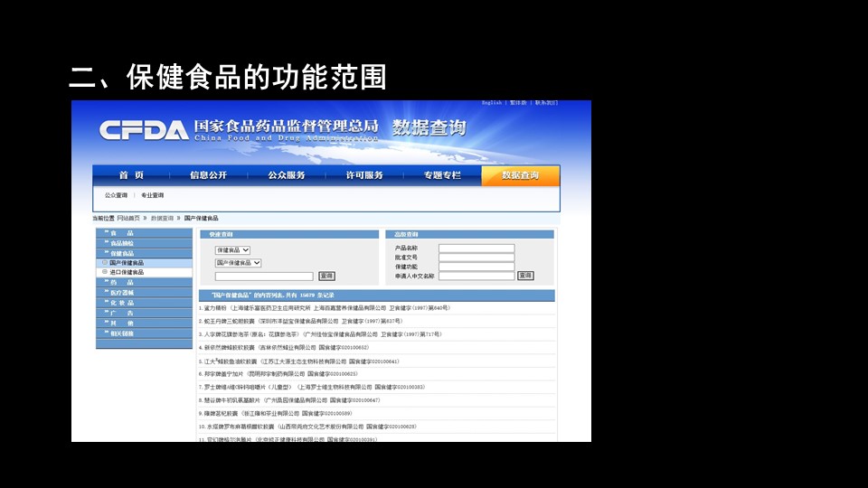
Task: Expand the 其他 sidebar category
Action: 144,324
